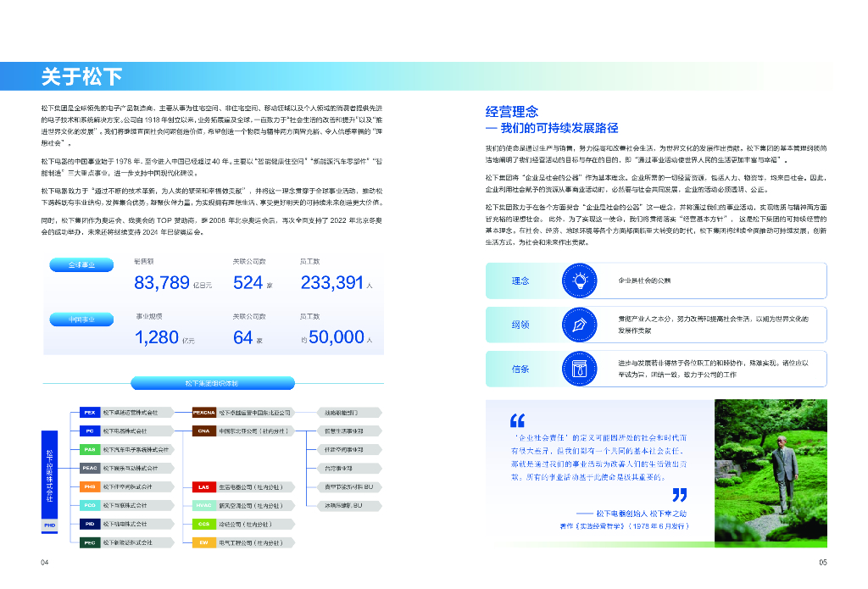This screenshot has height=589, width=868.
Task: Click the 冰箱压缩机 BU box
Action: click(x=349, y=505)
